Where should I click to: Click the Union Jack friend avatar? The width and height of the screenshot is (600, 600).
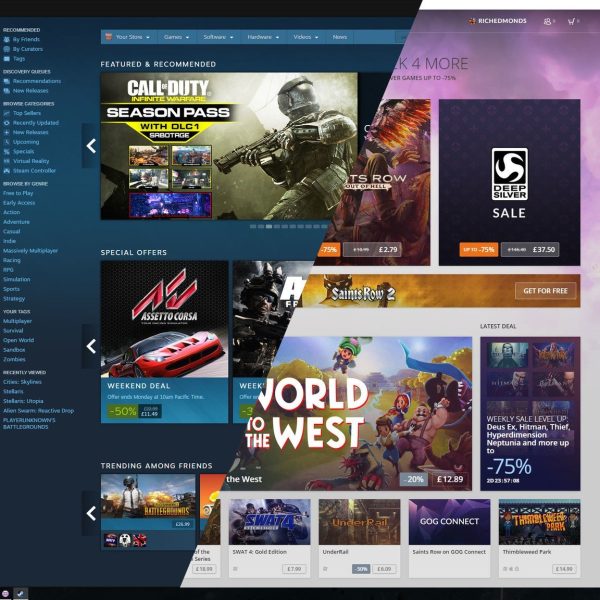(x=139, y=540)
